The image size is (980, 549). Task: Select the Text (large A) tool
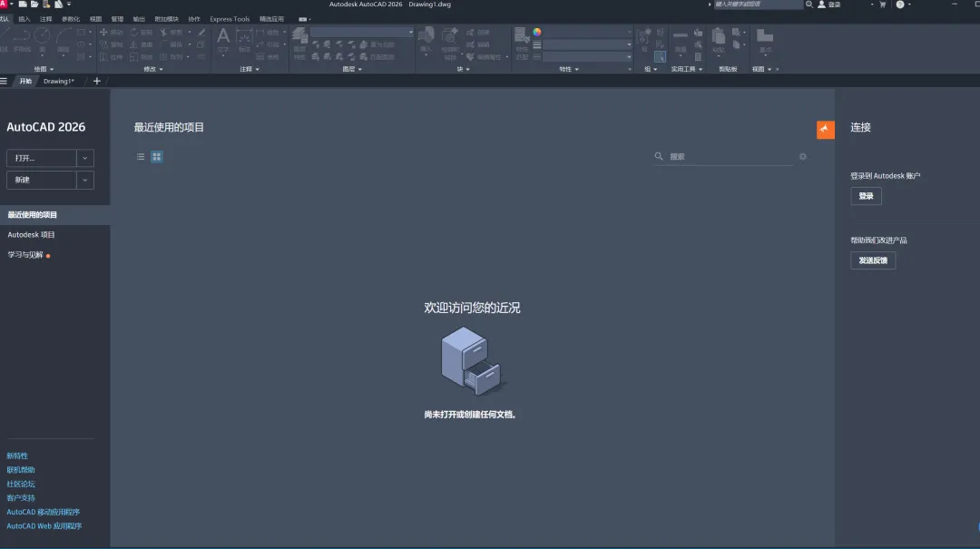[x=223, y=40]
